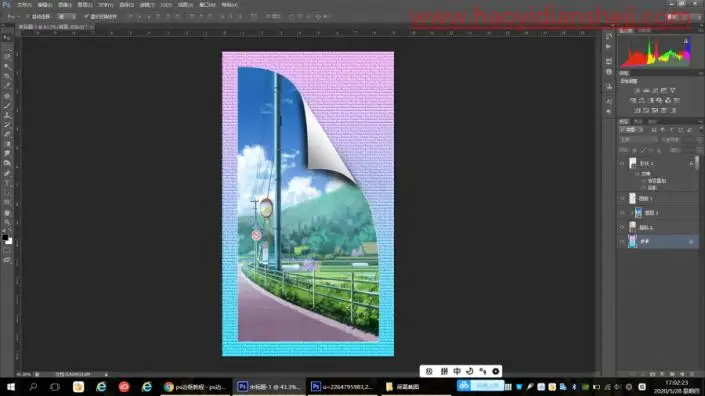The image size is (705, 396).
Task: Create a new layer from Layers panel
Action: (682, 374)
